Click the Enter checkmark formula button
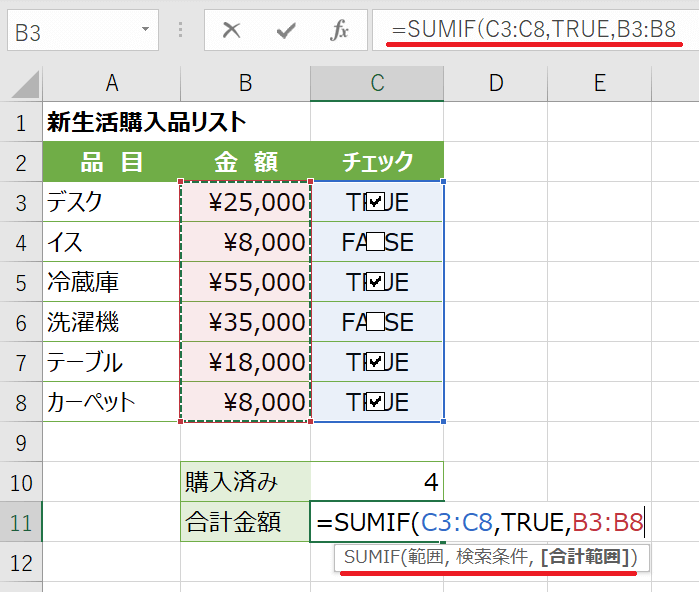This screenshot has height=592, width=699. click(287, 31)
